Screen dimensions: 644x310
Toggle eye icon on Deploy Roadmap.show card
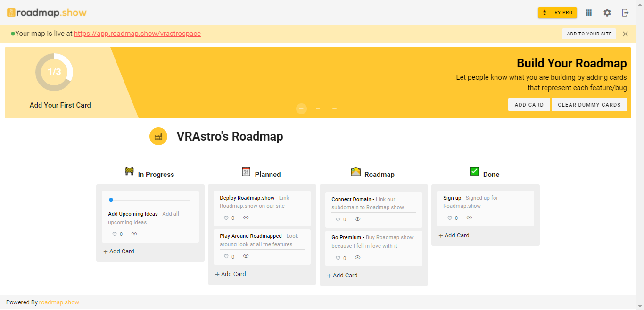click(x=246, y=218)
